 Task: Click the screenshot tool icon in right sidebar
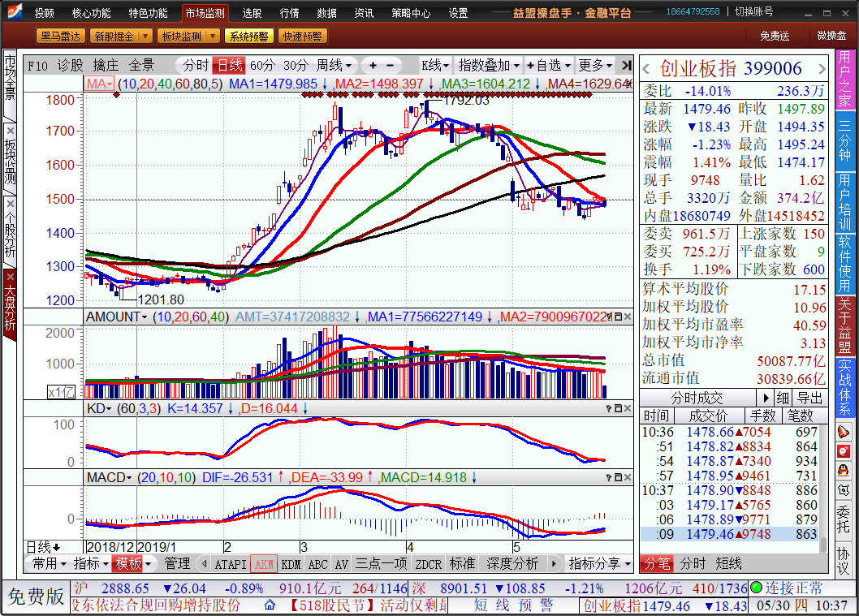pos(844,490)
